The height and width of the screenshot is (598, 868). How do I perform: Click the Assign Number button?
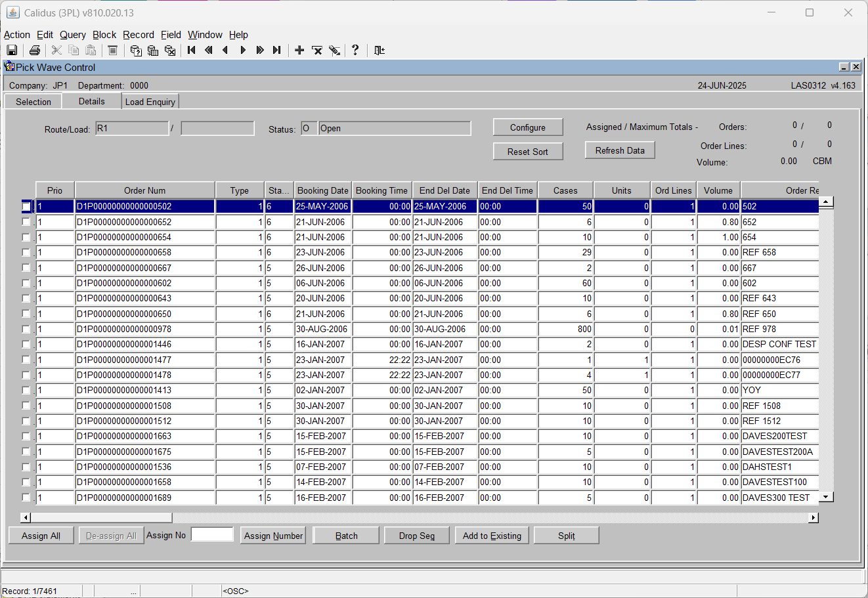coord(273,536)
